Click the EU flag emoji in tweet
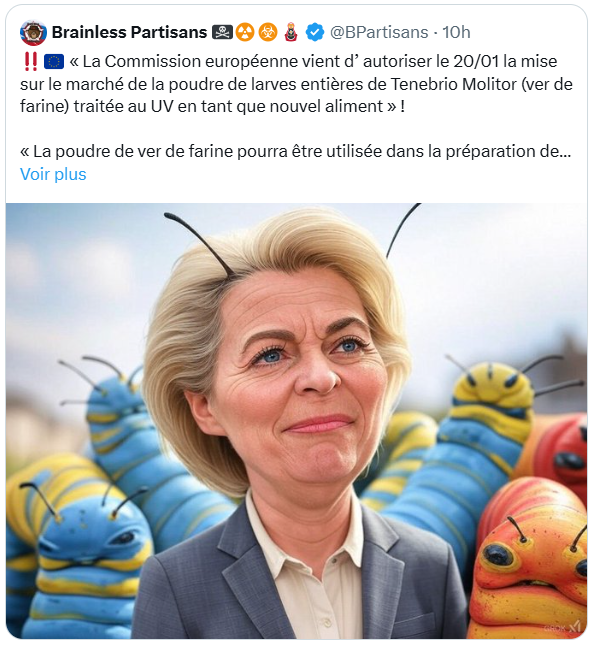Viewport: 594px width, 646px height. (54, 62)
